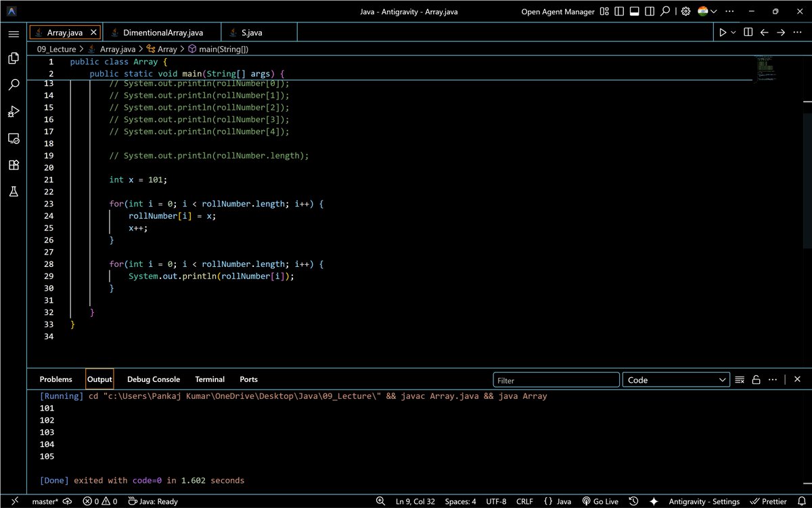Viewport: 812px width, 508px height.
Task: Open Remote Explorer view in activity bar
Action: [x=14, y=138]
